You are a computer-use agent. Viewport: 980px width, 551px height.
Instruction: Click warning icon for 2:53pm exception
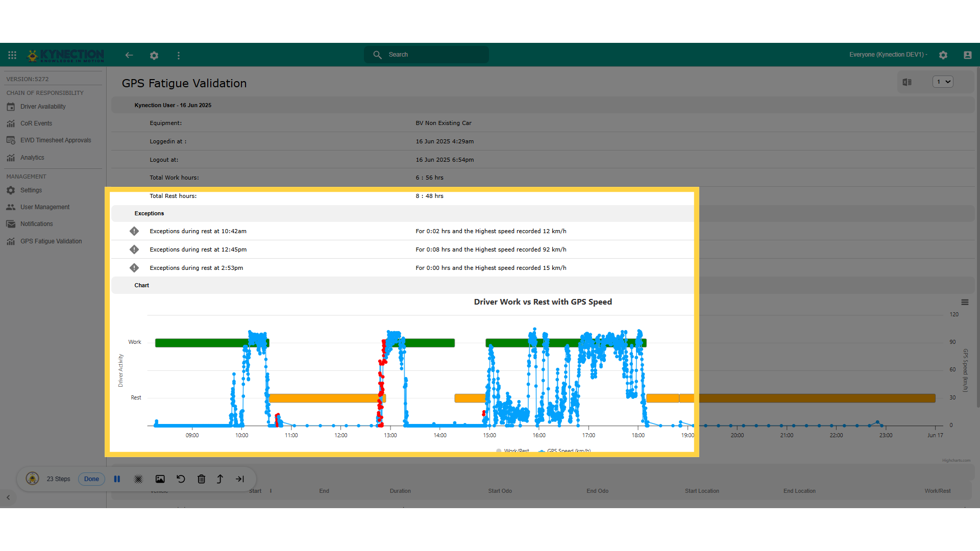point(134,268)
